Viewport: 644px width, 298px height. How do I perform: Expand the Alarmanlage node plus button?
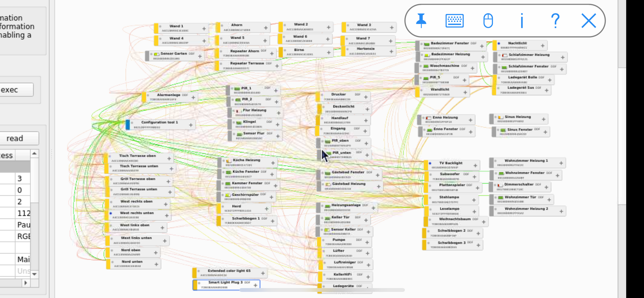193,97
